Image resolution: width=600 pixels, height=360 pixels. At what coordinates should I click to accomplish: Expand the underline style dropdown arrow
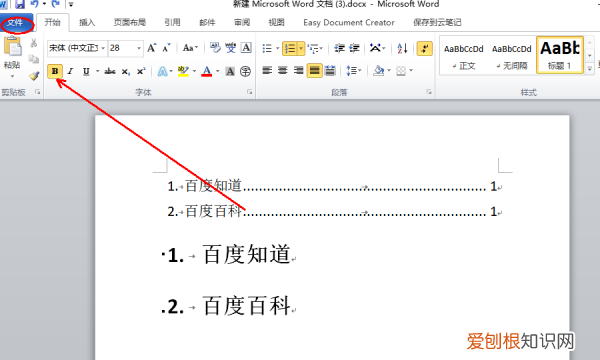click(x=97, y=71)
